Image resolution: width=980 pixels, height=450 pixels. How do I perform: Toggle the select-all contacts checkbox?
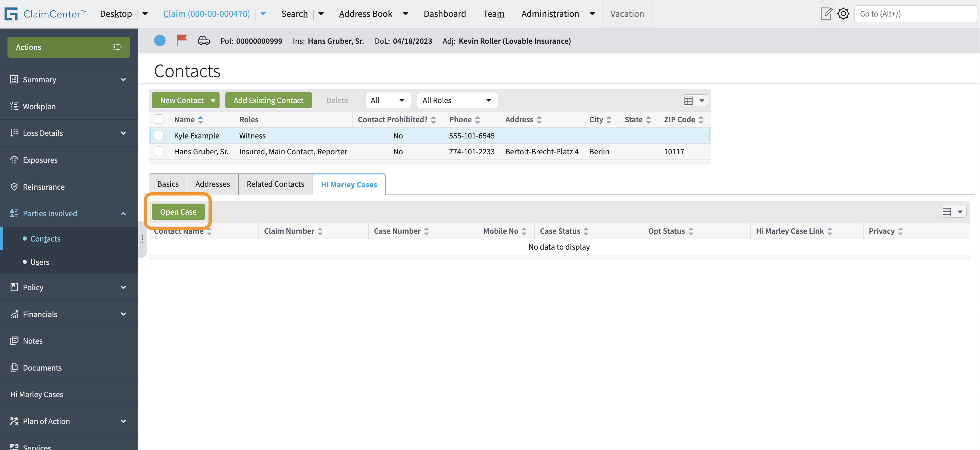(159, 119)
